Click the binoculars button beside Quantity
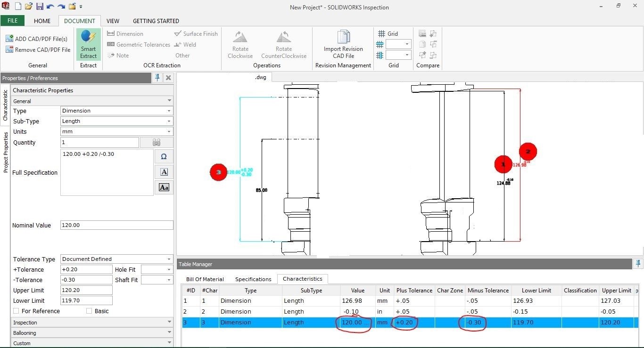644x348 pixels. click(x=157, y=142)
